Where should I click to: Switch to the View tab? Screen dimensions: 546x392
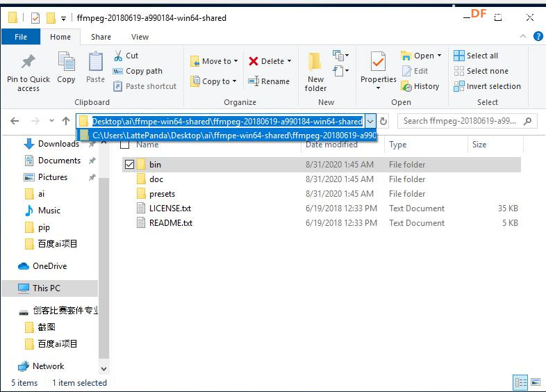click(x=140, y=37)
